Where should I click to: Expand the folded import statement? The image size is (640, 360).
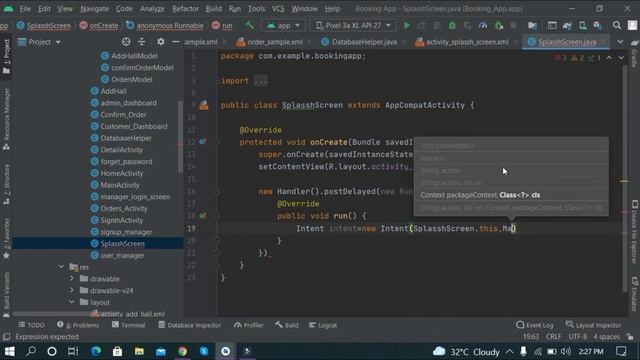click(260, 81)
